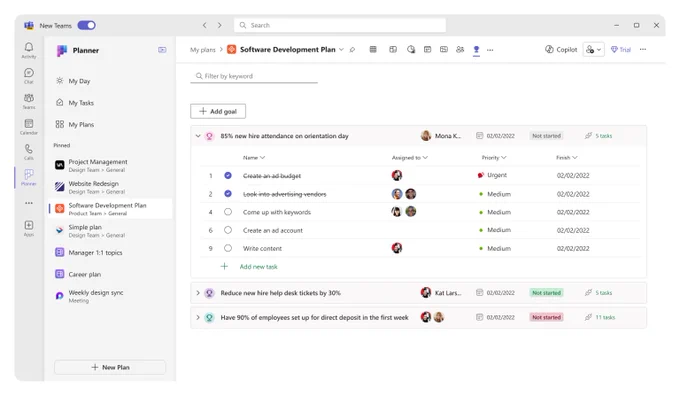Click the pop-out icon beside Planner title

[162, 50]
